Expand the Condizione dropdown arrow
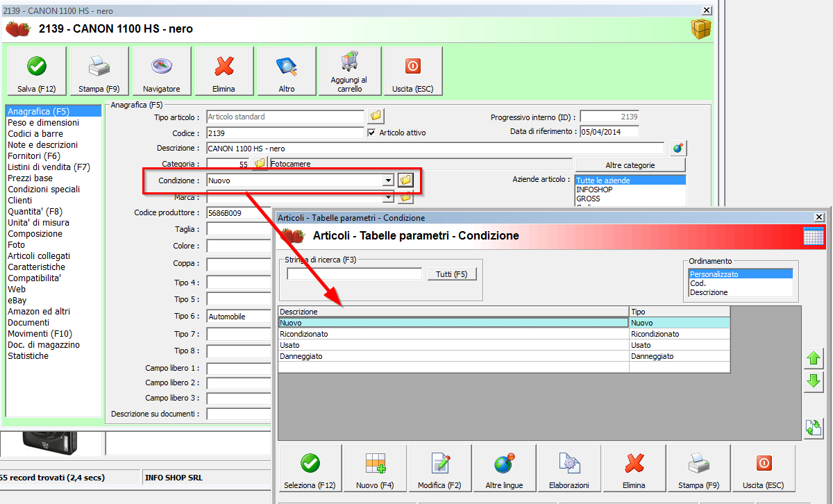The image size is (833, 504). (388, 180)
